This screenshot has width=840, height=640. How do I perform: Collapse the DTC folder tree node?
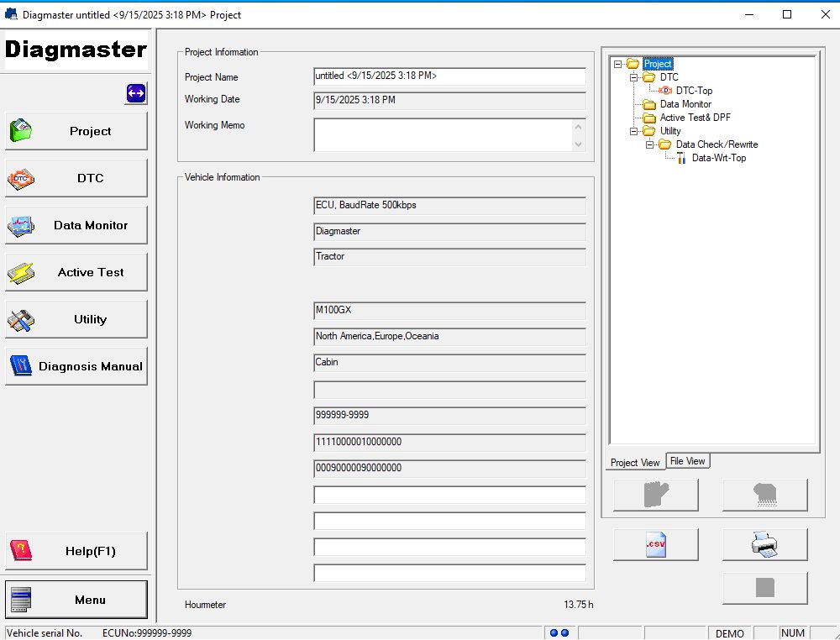pyautogui.click(x=633, y=77)
